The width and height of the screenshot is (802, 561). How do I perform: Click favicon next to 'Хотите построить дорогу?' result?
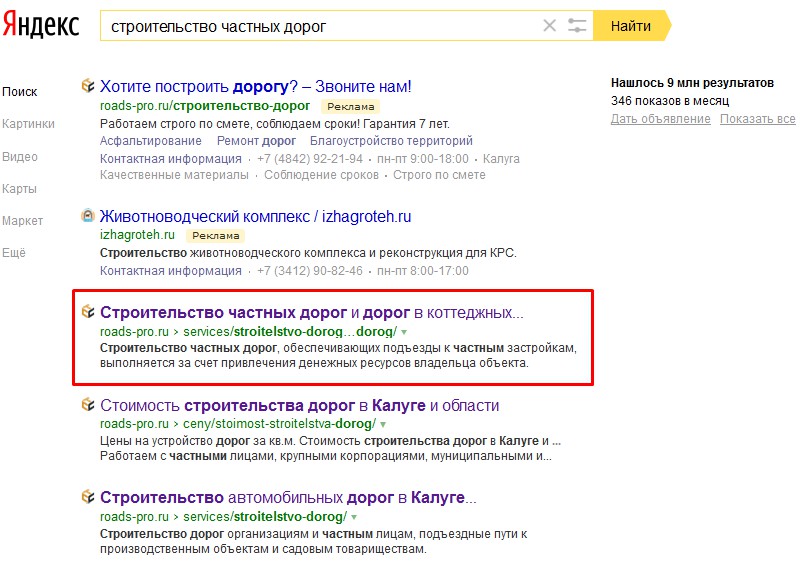[x=88, y=85]
